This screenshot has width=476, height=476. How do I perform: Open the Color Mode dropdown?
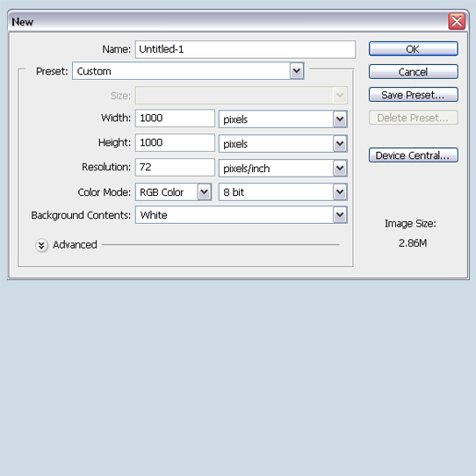pos(173,191)
